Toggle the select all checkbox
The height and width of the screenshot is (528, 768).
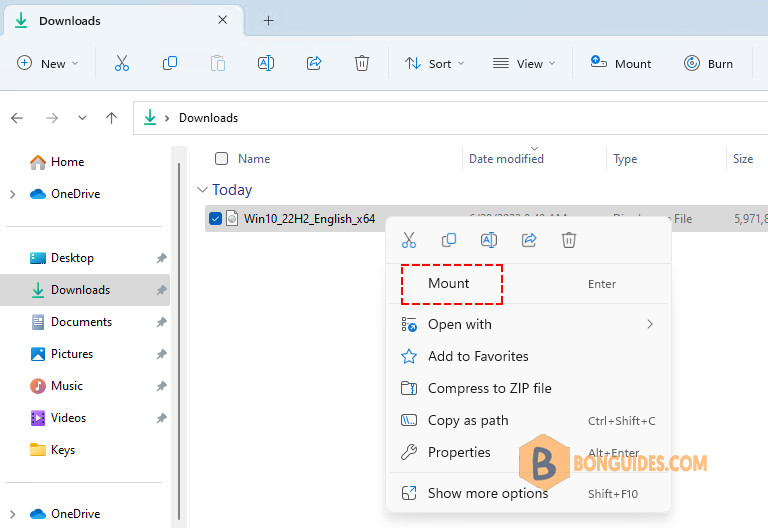tap(221, 159)
